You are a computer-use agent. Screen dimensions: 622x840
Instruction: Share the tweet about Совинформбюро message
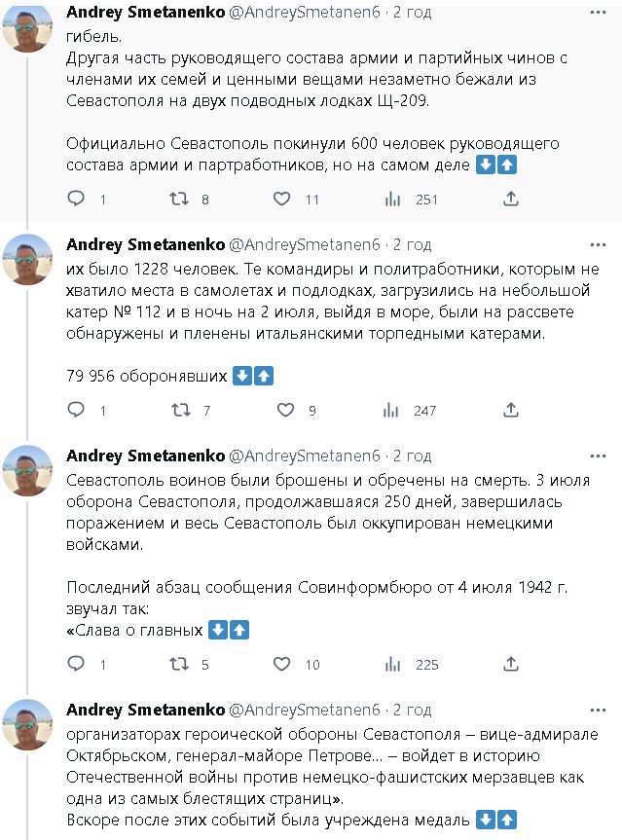511,665
